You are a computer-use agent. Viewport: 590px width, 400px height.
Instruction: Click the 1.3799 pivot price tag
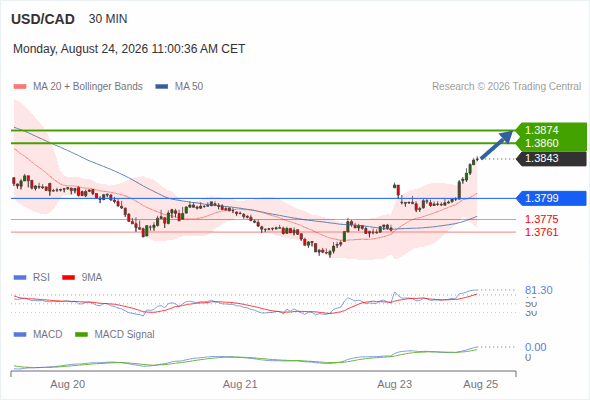[551, 198]
